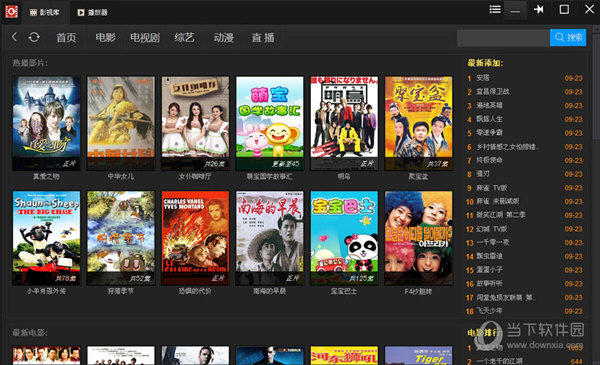Refresh the page with the circular arrows icon
Screen dimensions: 600x365
34,37
